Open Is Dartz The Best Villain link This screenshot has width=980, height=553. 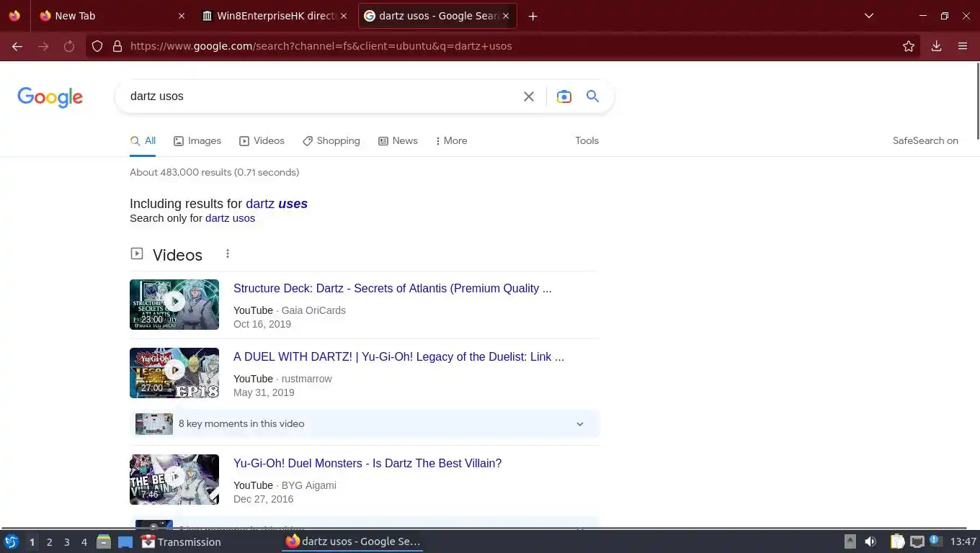pos(367,463)
